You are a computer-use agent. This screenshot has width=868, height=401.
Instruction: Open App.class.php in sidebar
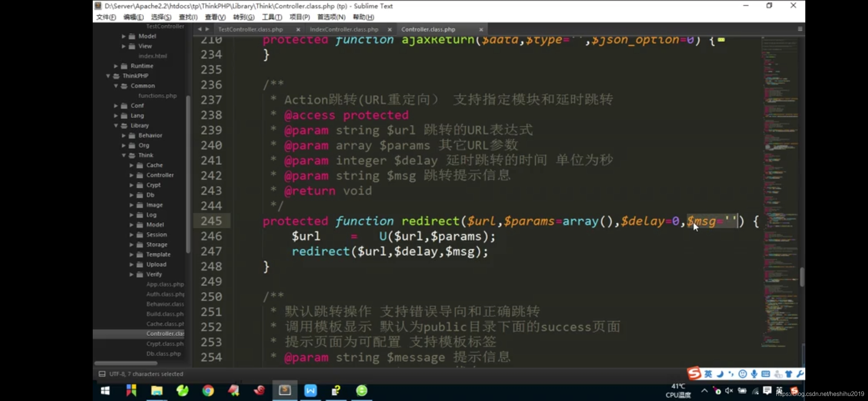(x=165, y=284)
